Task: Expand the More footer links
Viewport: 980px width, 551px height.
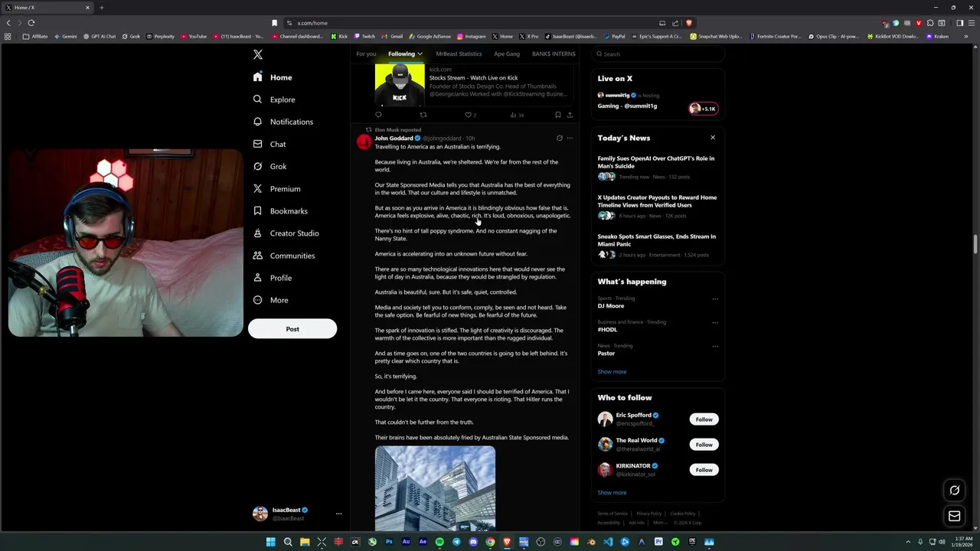Action: pos(659,523)
